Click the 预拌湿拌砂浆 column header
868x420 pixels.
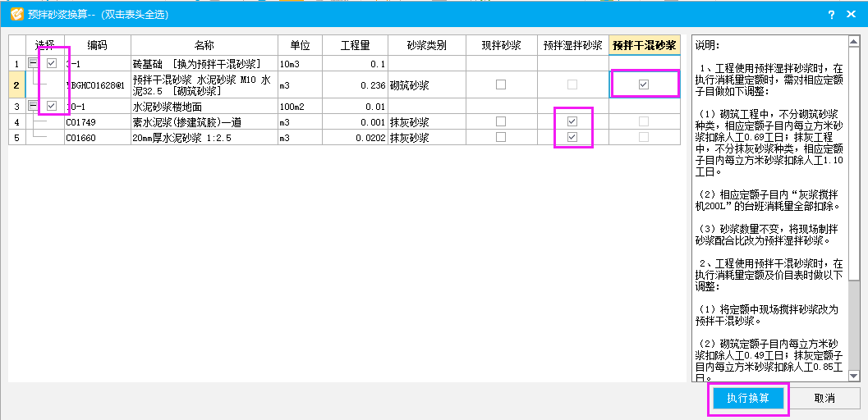pyautogui.click(x=572, y=45)
